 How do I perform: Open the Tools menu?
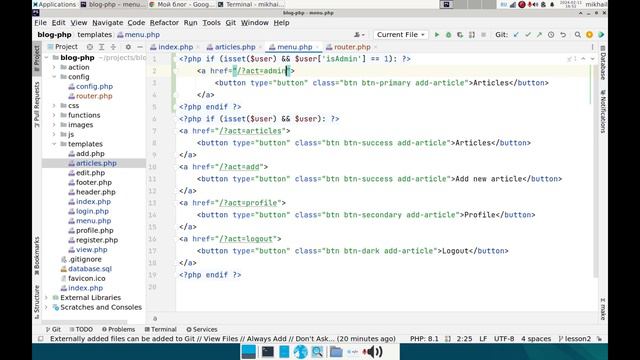211,23
